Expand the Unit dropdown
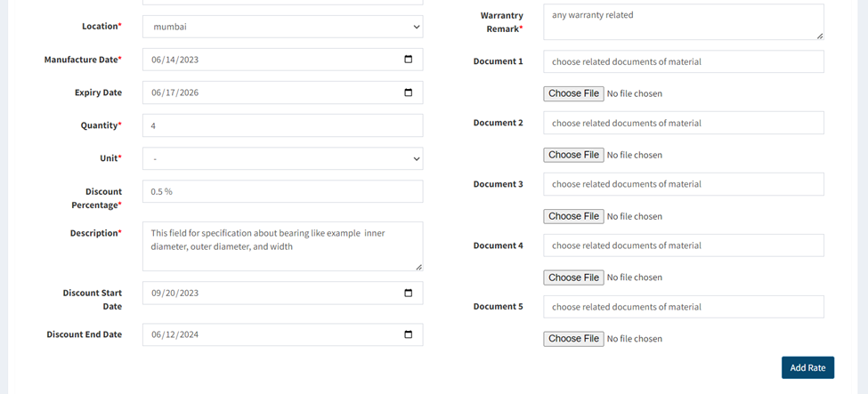This screenshot has width=868, height=394. coord(283,158)
